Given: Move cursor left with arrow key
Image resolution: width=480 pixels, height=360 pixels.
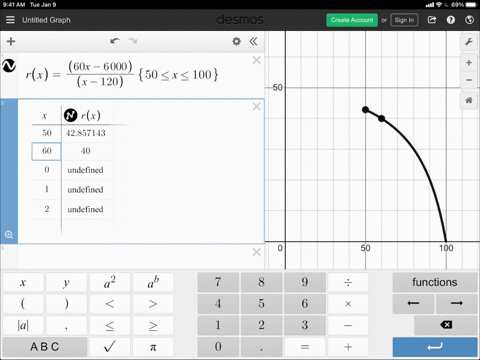Looking at the screenshot, I should [x=413, y=304].
